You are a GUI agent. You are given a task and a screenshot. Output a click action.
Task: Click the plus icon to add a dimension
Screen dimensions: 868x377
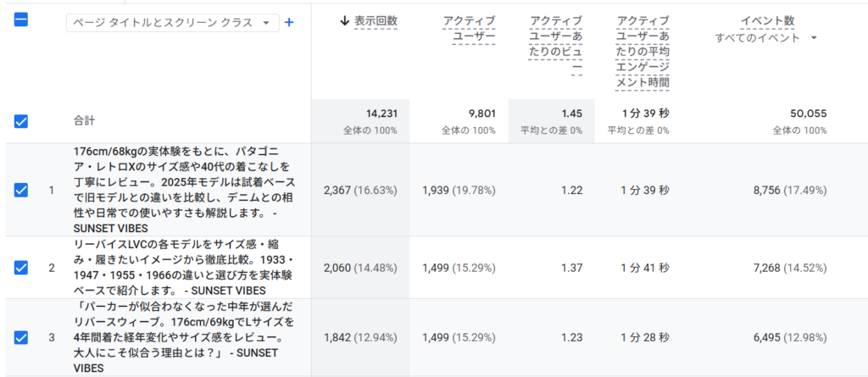pyautogui.click(x=289, y=23)
